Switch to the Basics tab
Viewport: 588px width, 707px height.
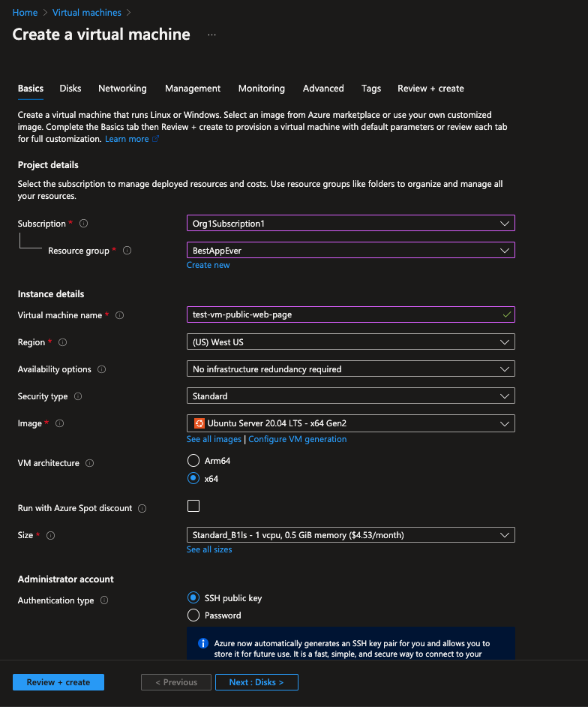click(31, 89)
